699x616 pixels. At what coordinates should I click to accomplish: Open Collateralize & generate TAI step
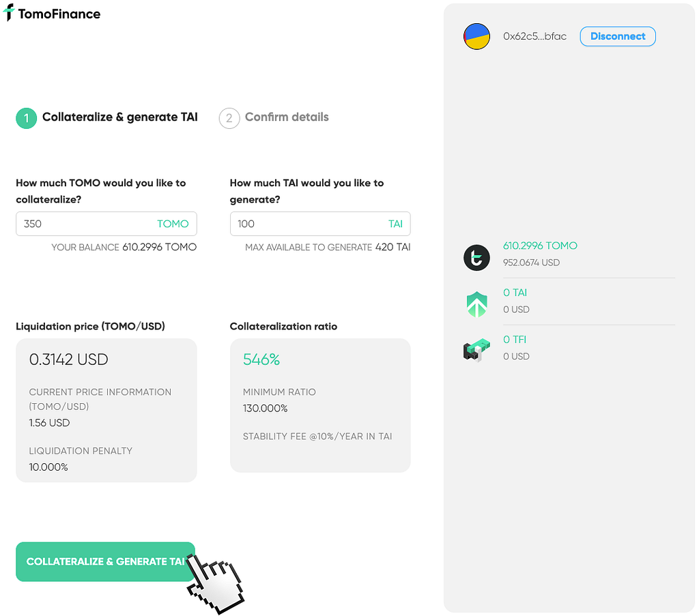(120, 117)
